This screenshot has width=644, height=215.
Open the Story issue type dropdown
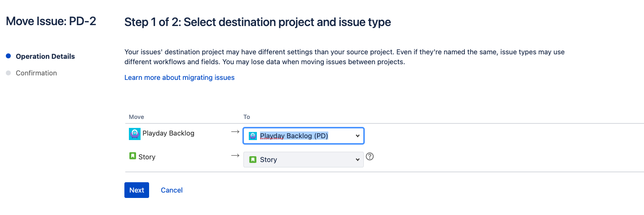[304, 159]
